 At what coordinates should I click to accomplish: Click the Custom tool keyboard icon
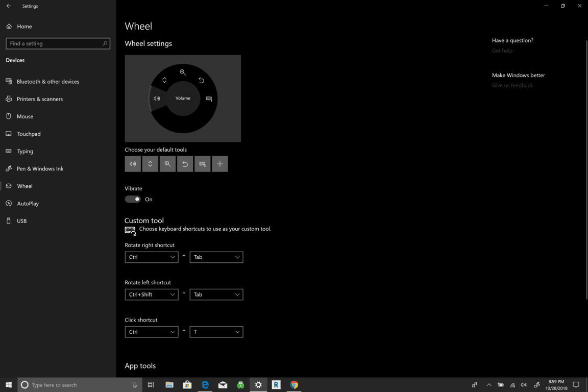pyautogui.click(x=130, y=231)
